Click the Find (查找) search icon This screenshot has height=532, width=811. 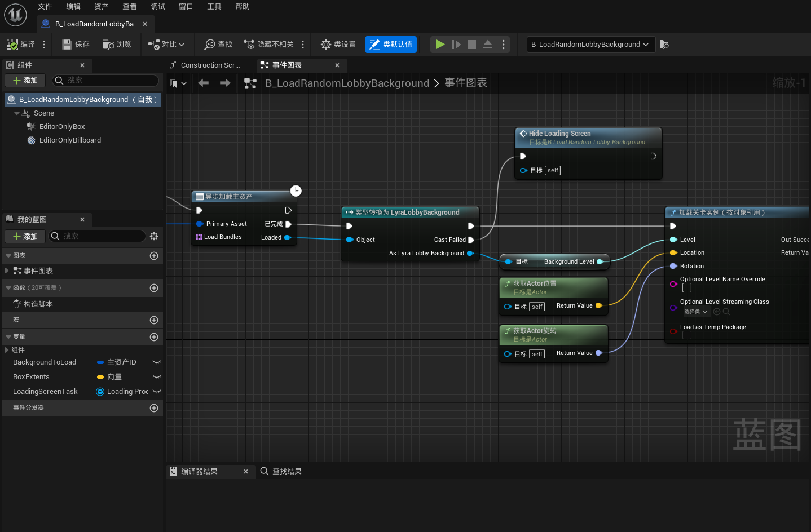coord(210,45)
